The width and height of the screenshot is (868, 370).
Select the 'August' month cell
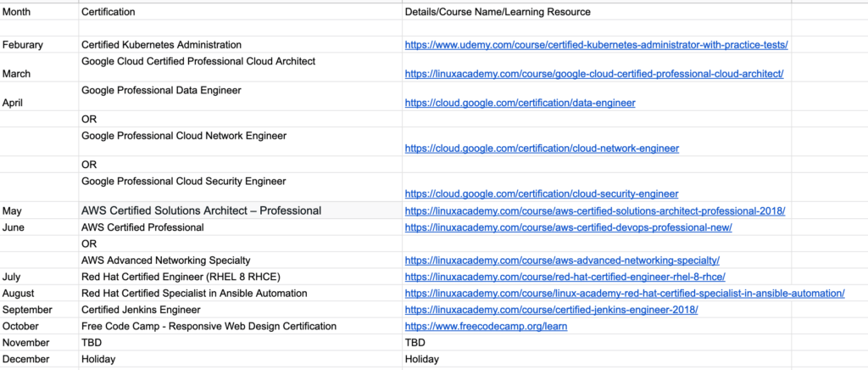[x=39, y=293]
